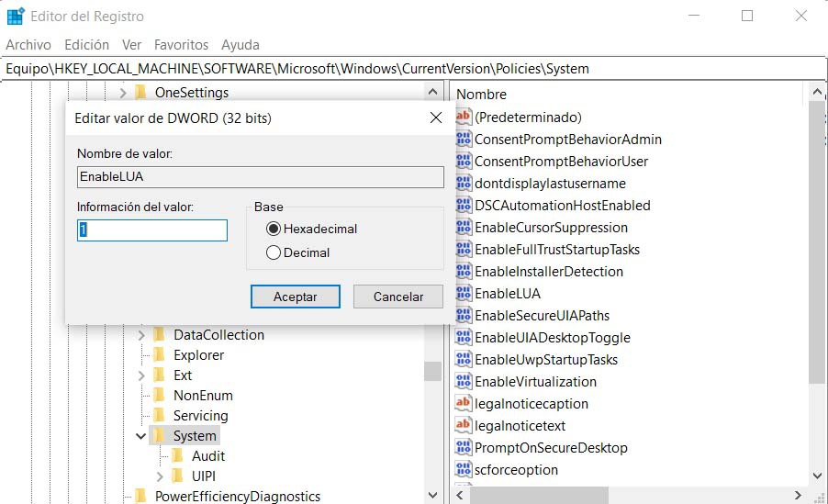Click the Información del valor input field
This screenshot has width=828, height=504.
pos(152,230)
